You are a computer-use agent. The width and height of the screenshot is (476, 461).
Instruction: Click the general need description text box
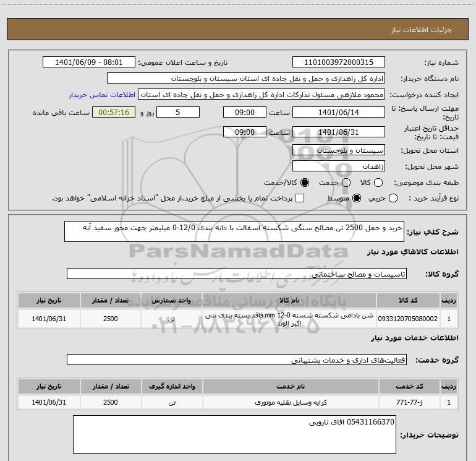tap(234, 231)
